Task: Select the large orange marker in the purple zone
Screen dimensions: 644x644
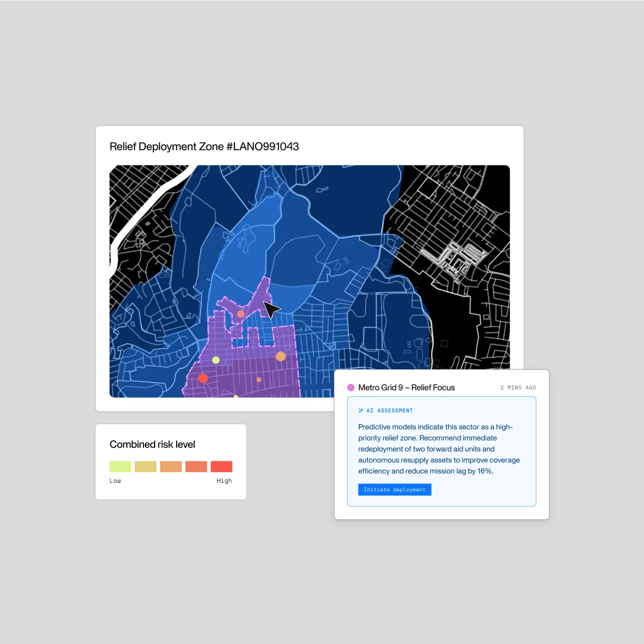Action: pos(281,356)
